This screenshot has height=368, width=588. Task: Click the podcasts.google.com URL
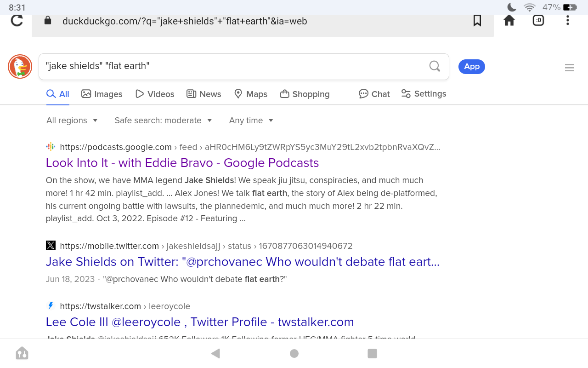point(116,147)
